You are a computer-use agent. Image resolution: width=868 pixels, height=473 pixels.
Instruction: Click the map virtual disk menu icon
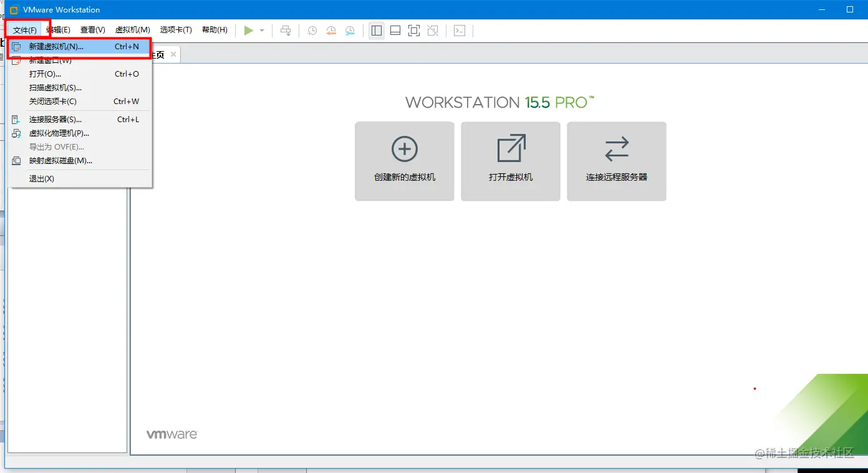click(x=16, y=161)
